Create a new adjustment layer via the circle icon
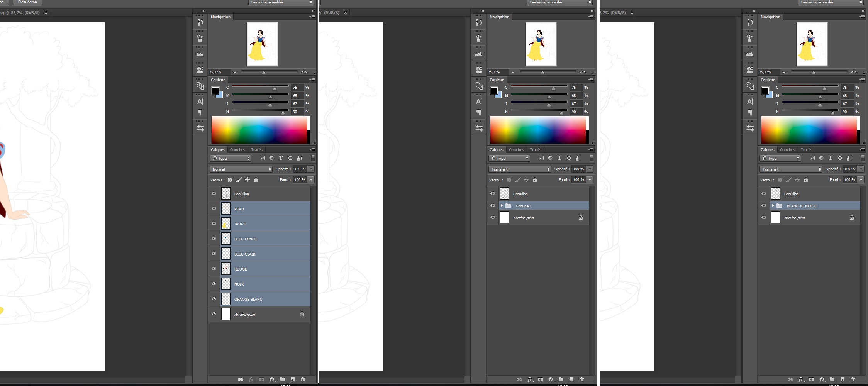Viewport: 868px width, 386px height. click(x=273, y=379)
